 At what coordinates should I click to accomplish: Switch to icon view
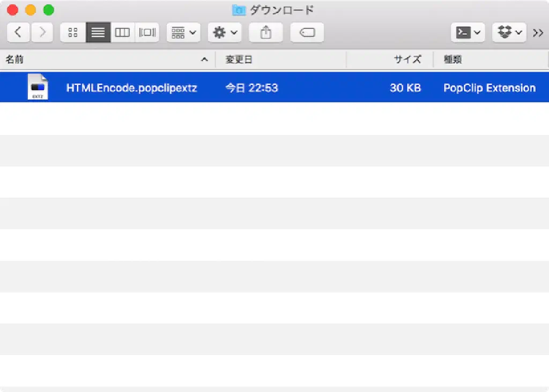point(73,33)
